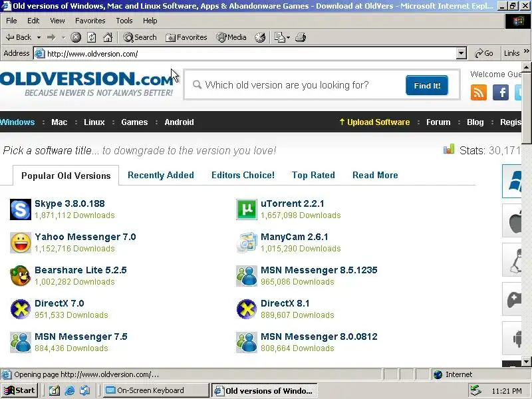Click the Find It! button
Viewport: 532px width, 399px height.
point(427,86)
